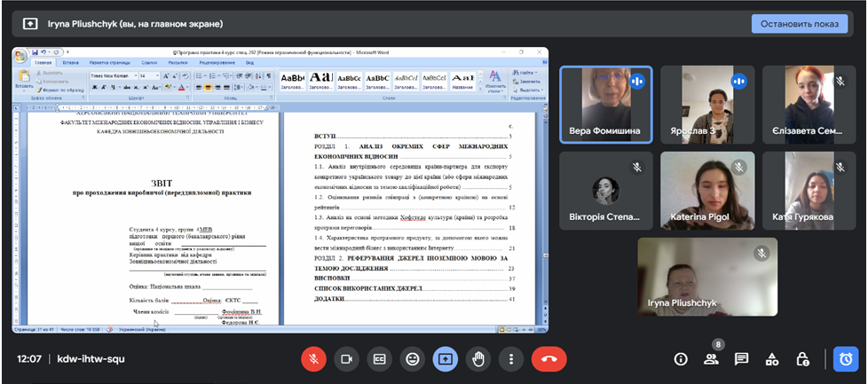Screen dimensions: 868x384
Task: Select Вера Фомишина video tile
Action: [x=606, y=105]
